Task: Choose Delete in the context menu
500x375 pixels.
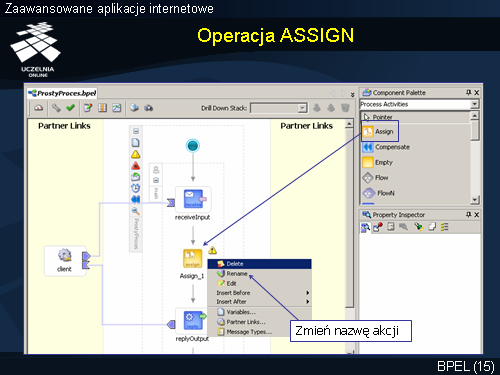Action: (x=259, y=264)
